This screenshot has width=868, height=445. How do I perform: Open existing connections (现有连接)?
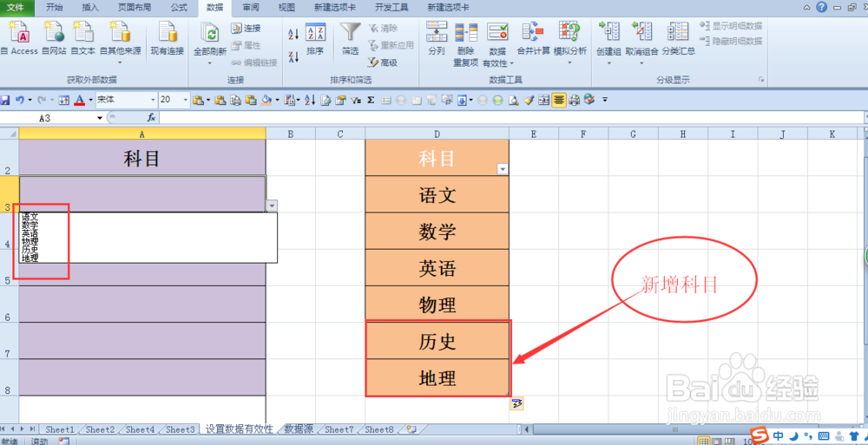pos(168,37)
